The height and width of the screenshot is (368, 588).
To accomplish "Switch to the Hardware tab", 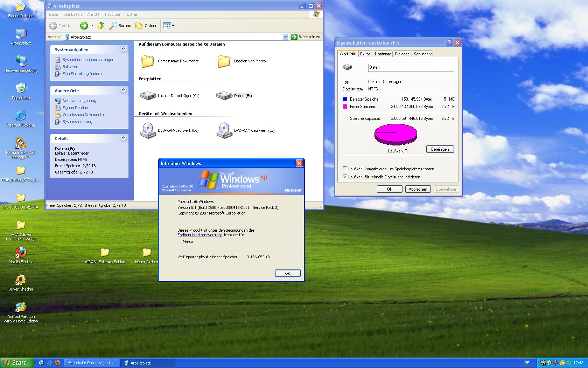I will (x=383, y=54).
